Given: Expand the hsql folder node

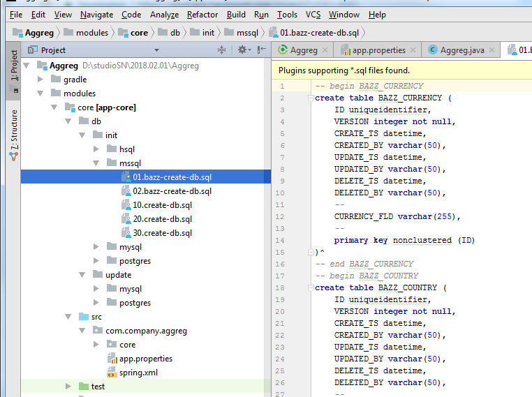Looking at the screenshot, I should coord(96,149).
